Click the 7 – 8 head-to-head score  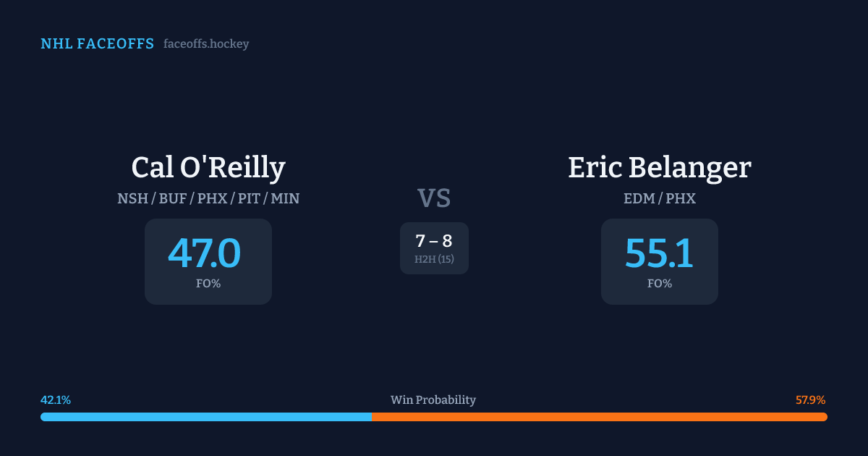(434, 242)
